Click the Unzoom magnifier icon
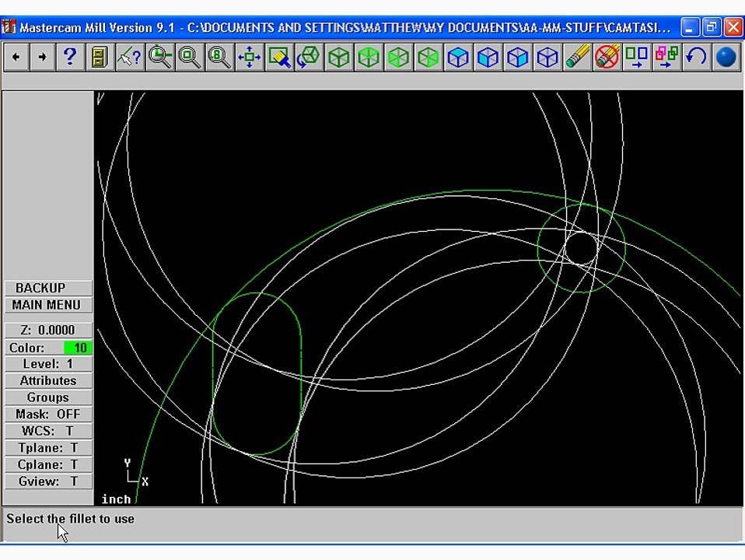The image size is (745, 560). 190,57
